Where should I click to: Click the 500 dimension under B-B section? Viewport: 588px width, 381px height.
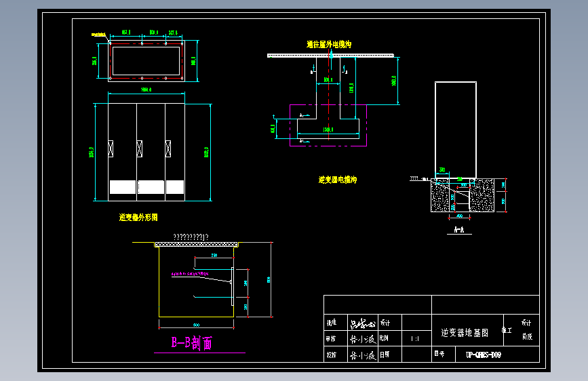(x=196, y=325)
